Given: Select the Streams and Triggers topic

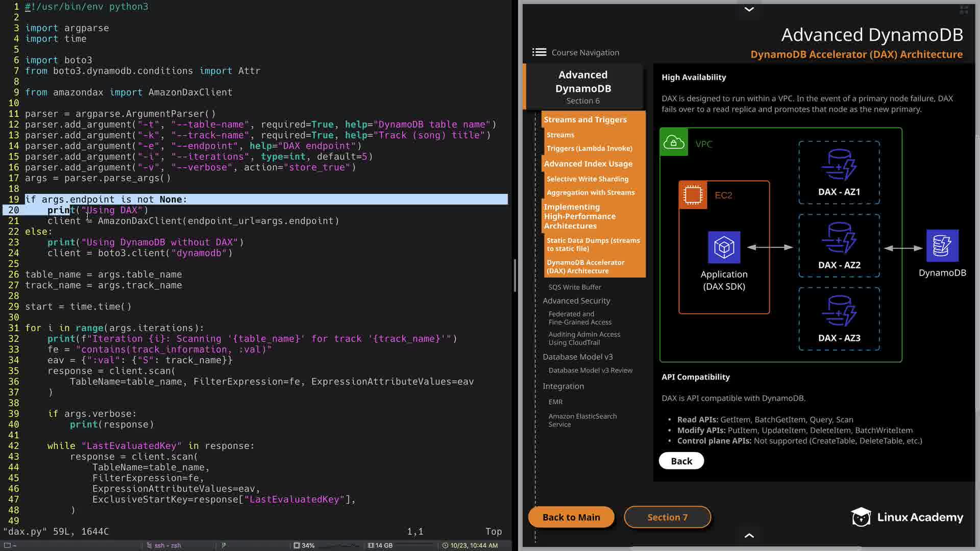Looking at the screenshot, I should (x=585, y=119).
